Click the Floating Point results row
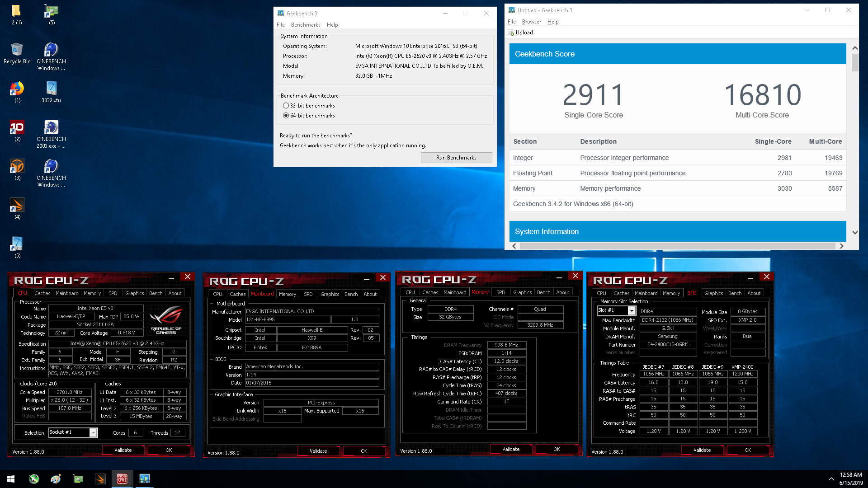 tap(677, 173)
